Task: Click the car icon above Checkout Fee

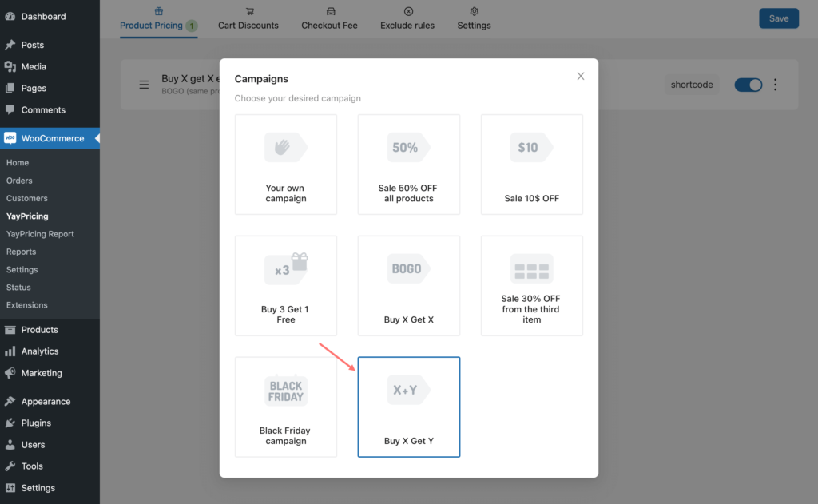Action: pos(331,11)
